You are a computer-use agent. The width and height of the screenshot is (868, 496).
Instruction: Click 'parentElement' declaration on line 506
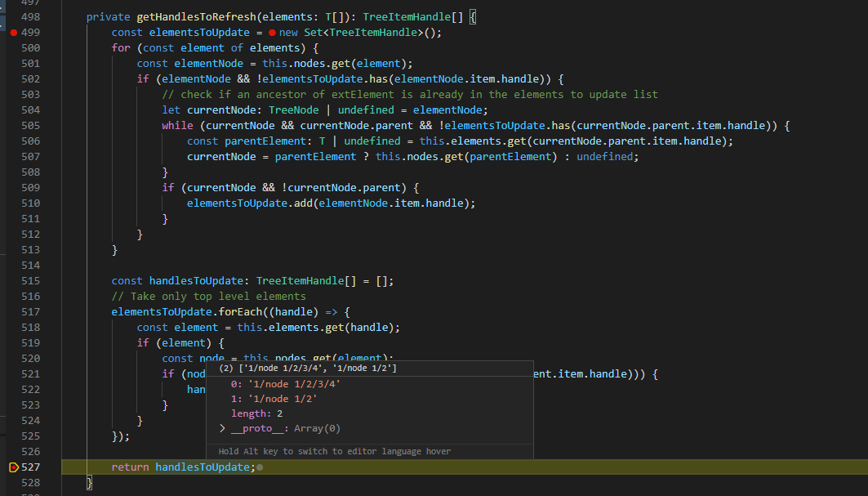tap(265, 141)
